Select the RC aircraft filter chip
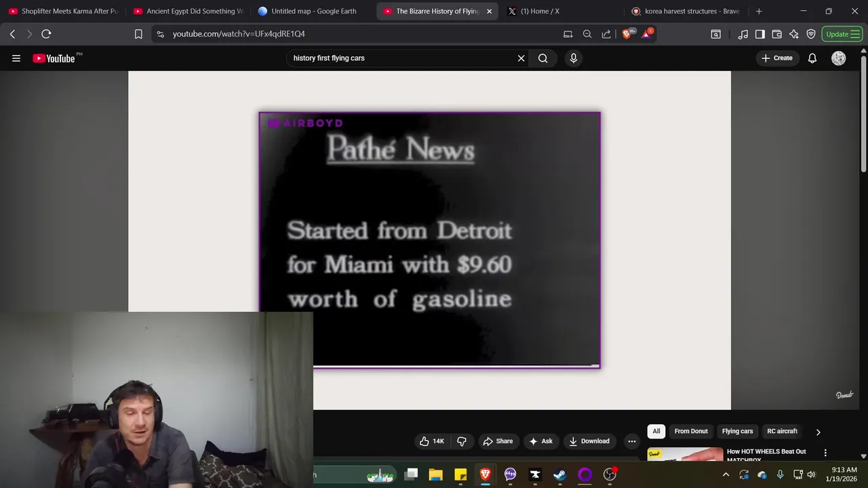The width and height of the screenshot is (868, 488). coord(782,431)
